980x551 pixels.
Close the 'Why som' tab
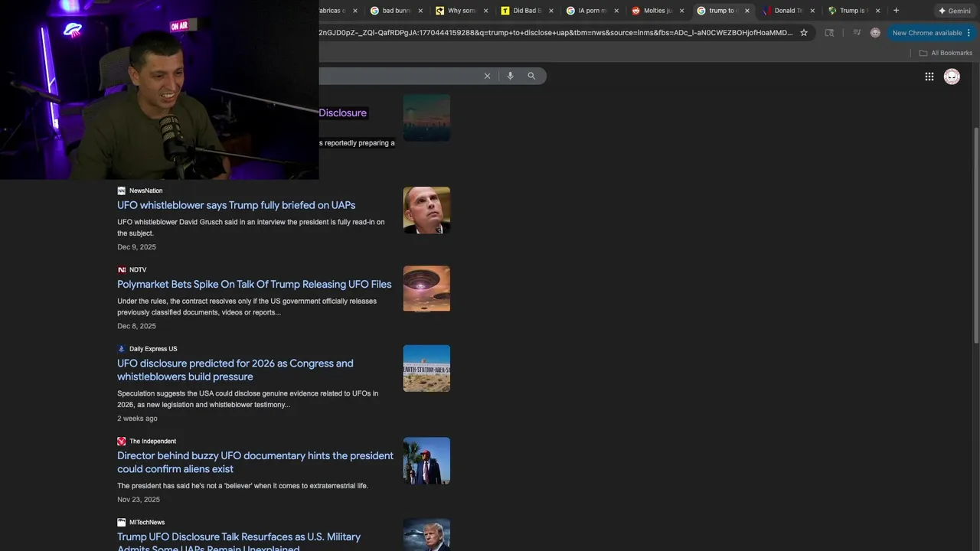pos(485,11)
